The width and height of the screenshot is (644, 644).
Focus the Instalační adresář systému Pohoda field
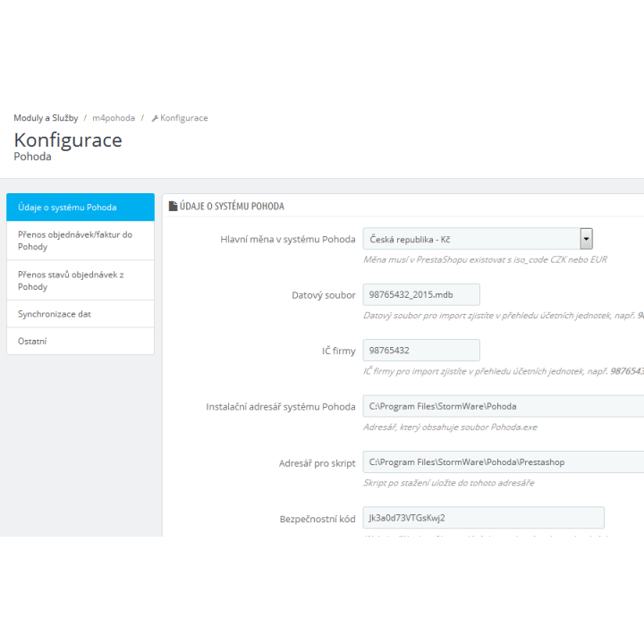pyautogui.click(x=503, y=406)
